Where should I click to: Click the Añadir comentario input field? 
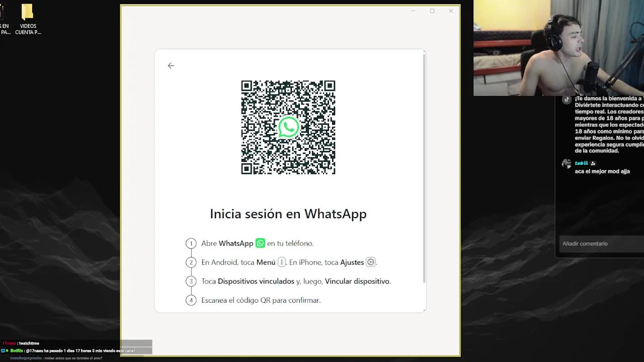coord(602,244)
